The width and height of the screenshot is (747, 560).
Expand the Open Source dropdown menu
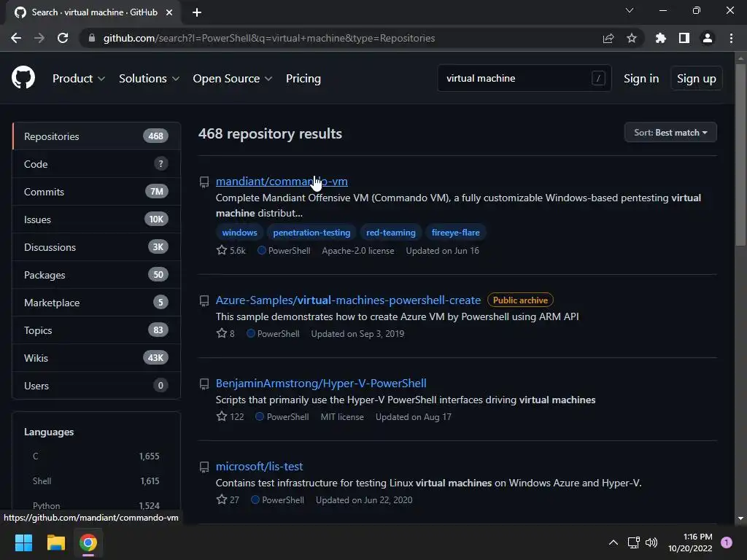click(233, 78)
